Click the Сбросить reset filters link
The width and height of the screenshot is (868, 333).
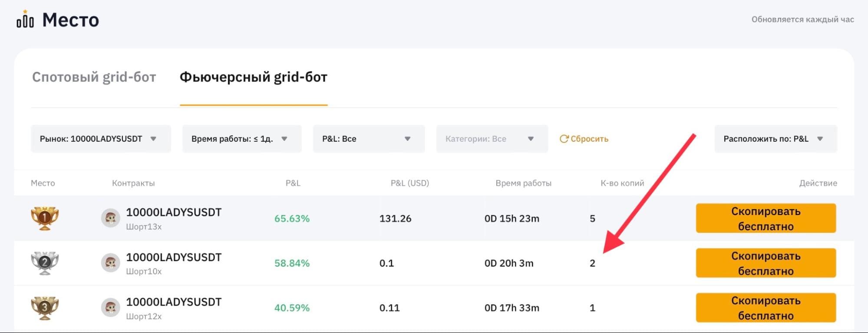tap(589, 139)
